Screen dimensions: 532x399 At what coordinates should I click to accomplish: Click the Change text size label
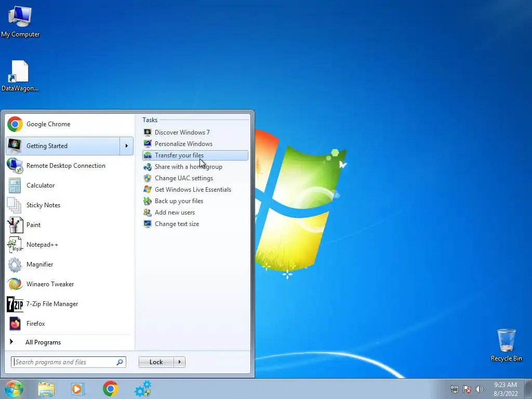[x=177, y=224]
